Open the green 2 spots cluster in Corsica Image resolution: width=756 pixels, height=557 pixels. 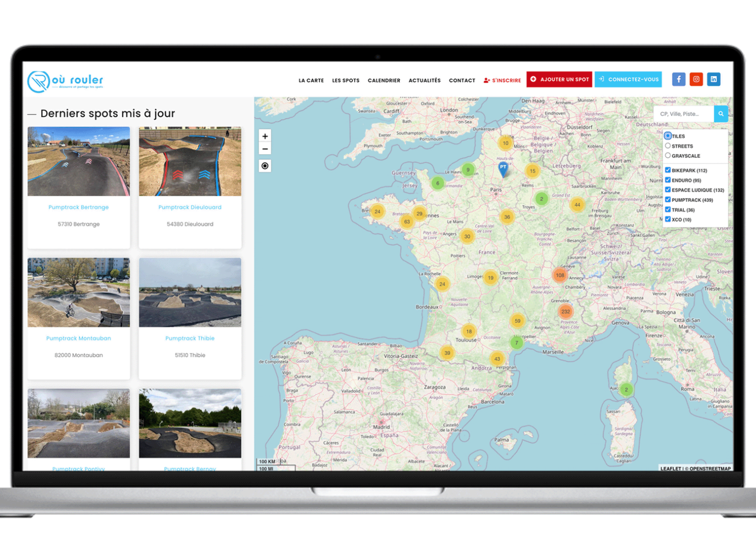[626, 389]
